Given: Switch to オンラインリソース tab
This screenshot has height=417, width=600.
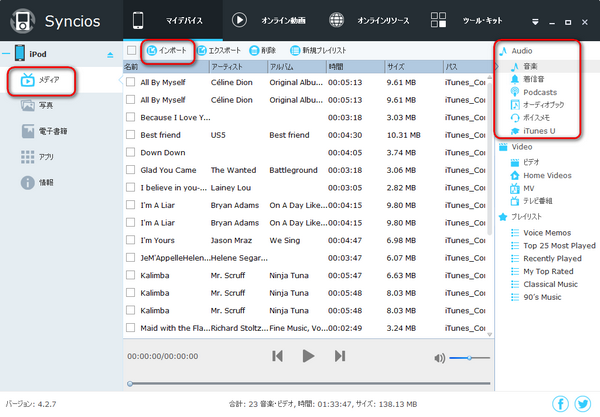Looking at the screenshot, I should 369,20.
